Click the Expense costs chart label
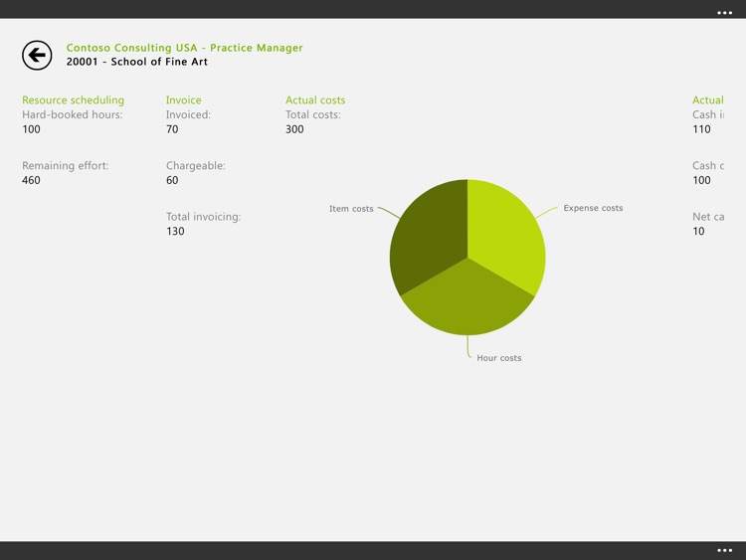Image resolution: width=746 pixels, height=560 pixels. pos(593,208)
